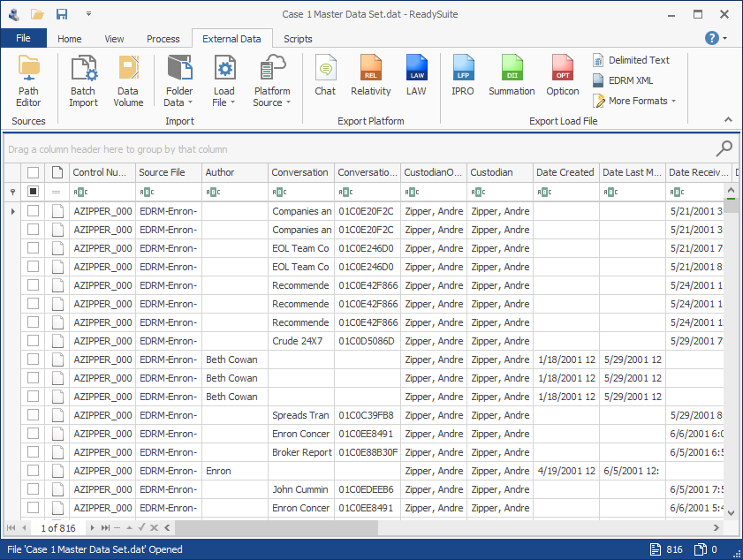743x560 pixels.
Task: Expand the first row indicator arrow
Action: point(12,211)
